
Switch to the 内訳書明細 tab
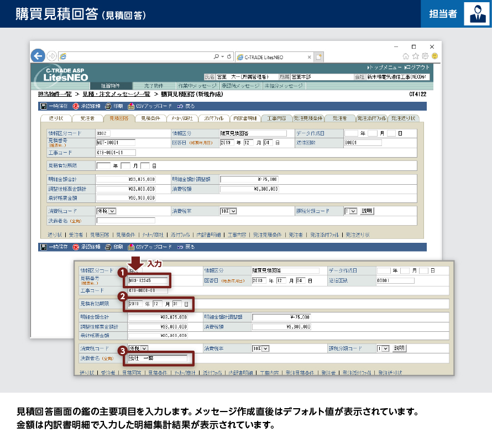point(244,118)
